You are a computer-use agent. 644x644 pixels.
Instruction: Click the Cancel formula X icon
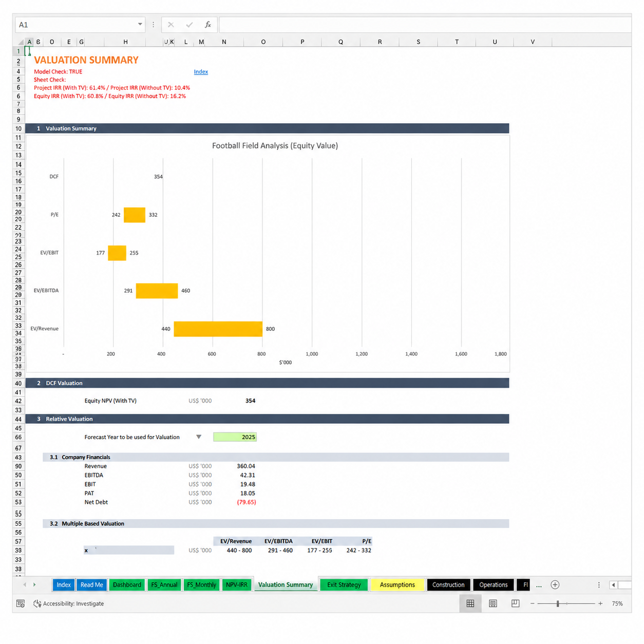click(171, 25)
